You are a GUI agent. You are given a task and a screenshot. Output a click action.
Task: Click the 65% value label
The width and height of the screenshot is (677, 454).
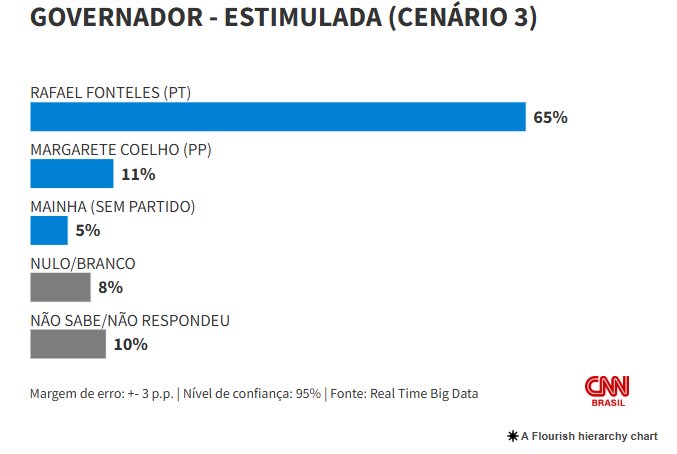(x=550, y=118)
